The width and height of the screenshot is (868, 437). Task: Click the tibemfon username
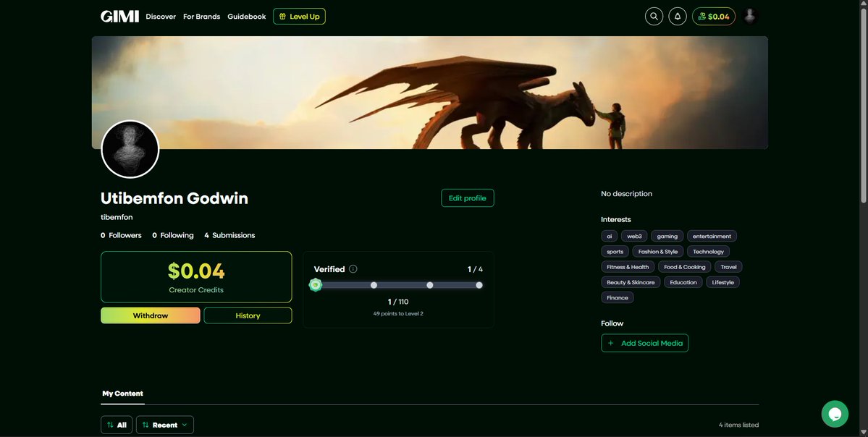117,217
